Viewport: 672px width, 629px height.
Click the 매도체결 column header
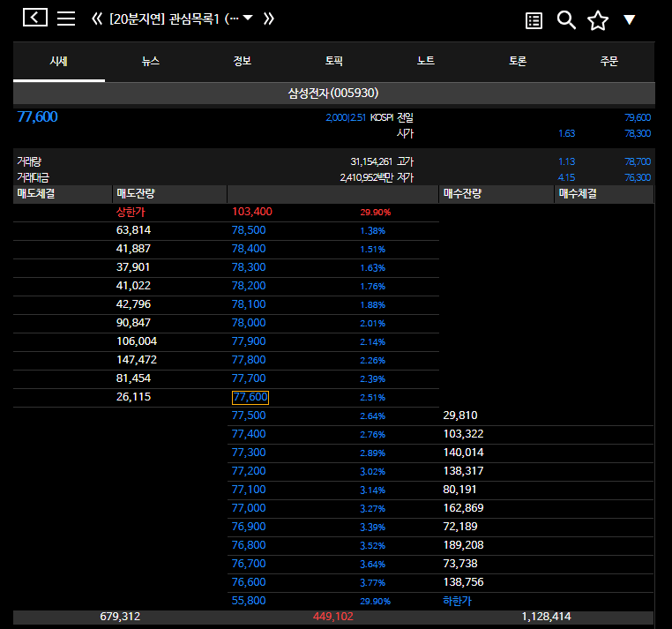coord(63,194)
